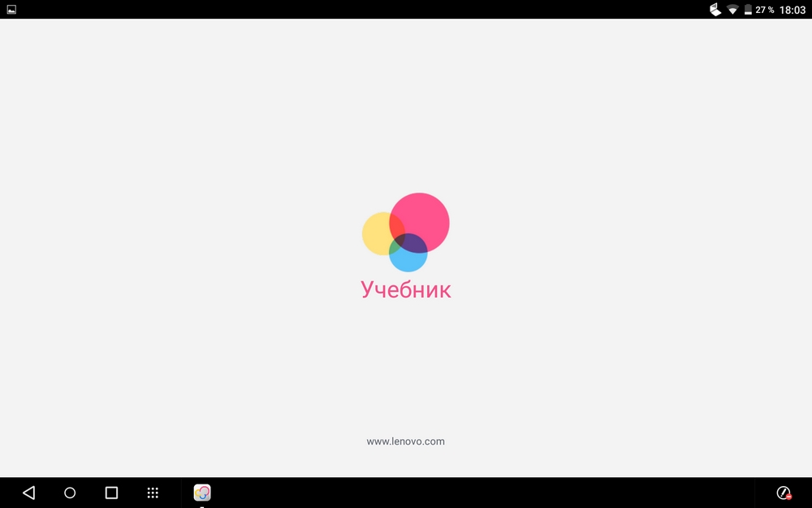
Task: Tap the battery indicator icon
Action: click(748, 9)
